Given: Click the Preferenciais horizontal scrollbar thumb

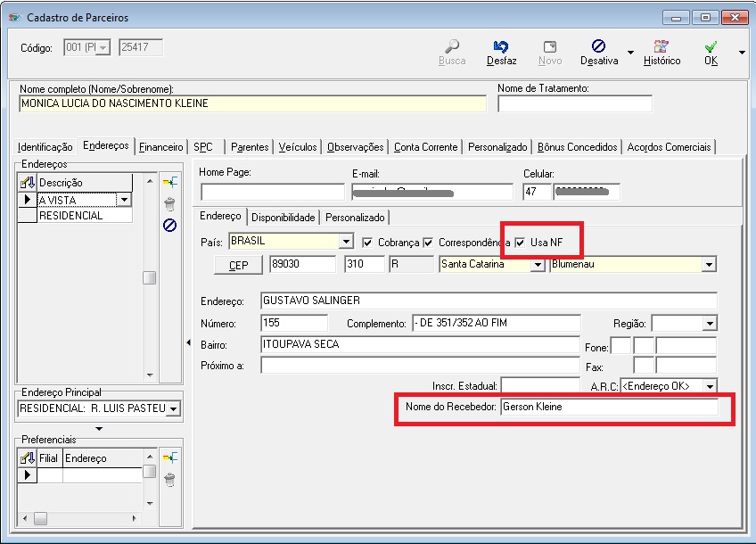Looking at the screenshot, I should coord(40,518).
